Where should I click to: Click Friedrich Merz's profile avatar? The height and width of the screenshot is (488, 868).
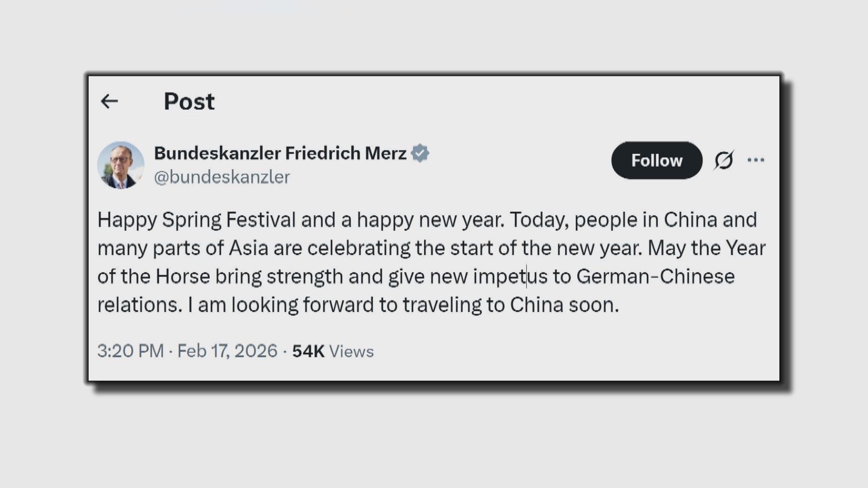[x=121, y=165]
